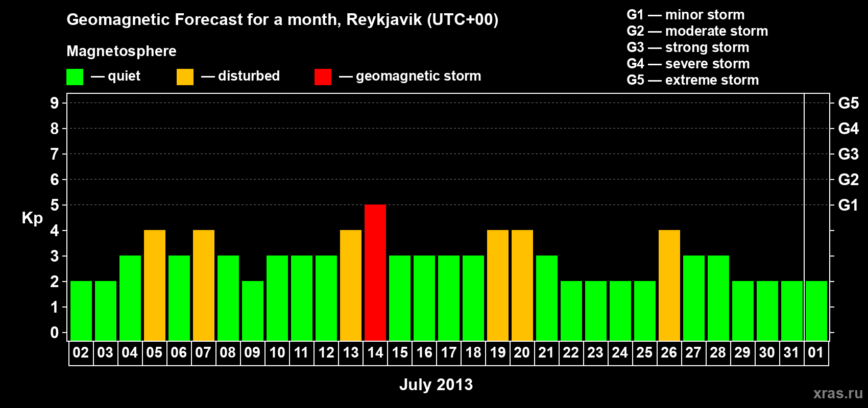Click the 'G1 — minor storm' legend text
868x408 pixels.
(x=686, y=15)
